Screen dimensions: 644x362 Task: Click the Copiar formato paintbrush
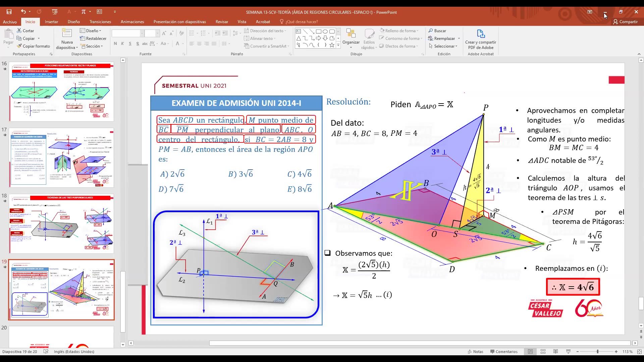coord(19,46)
